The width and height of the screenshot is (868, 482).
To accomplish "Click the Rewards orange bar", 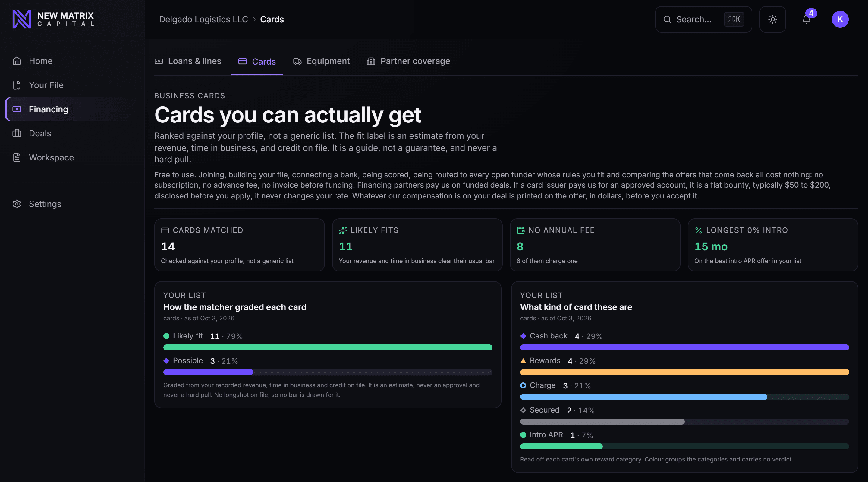I will (684, 372).
